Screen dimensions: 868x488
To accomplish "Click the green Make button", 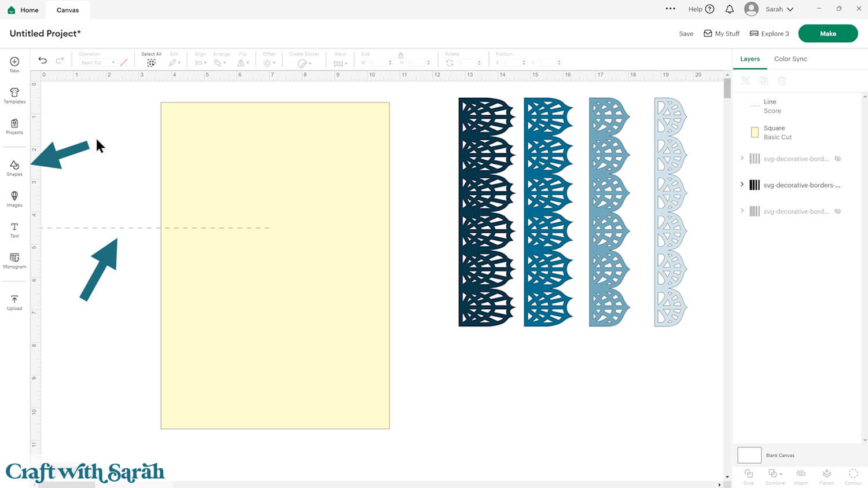I will point(828,34).
